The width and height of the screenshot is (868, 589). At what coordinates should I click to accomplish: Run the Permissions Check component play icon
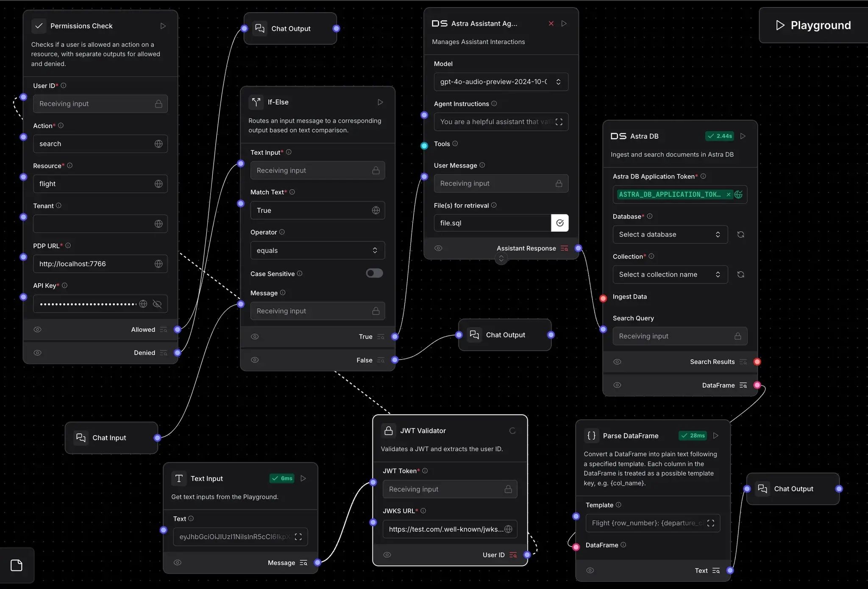pyautogui.click(x=163, y=26)
